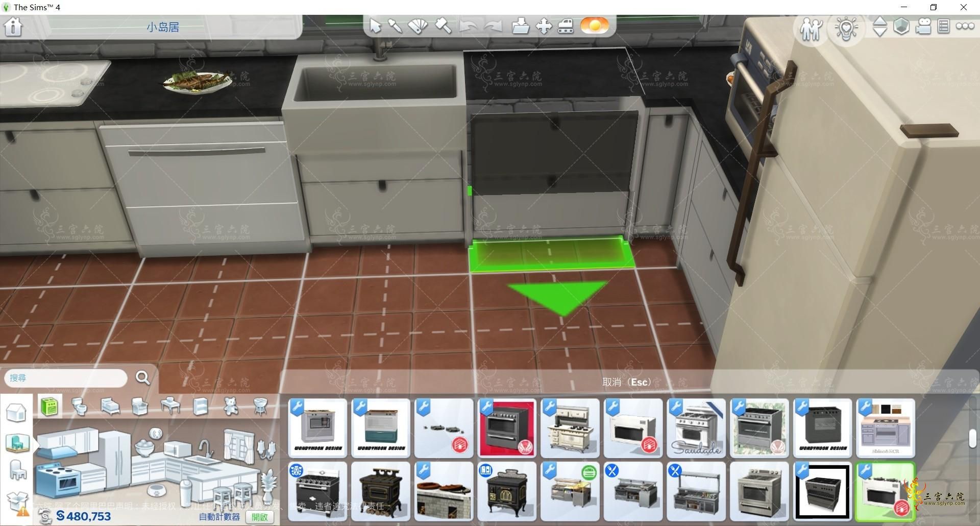The width and height of the screenshot is (980, 526).
Task: Select teal Wondymoon Design stove thumbnail
Action: point(381,428)
